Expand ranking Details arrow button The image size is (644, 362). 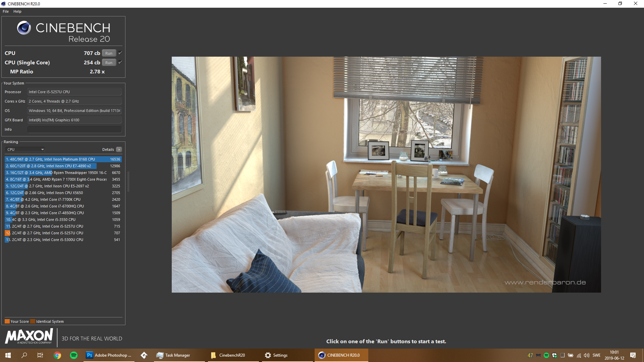tap(119, 149)
